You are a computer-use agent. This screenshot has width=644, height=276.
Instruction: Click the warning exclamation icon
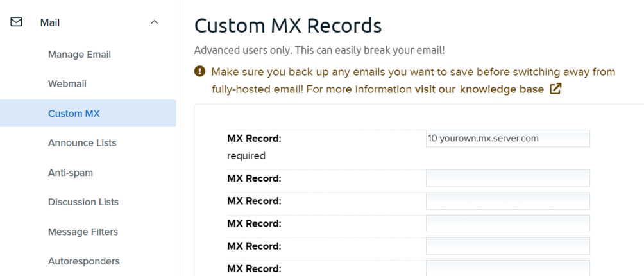(x=199, y=72)
